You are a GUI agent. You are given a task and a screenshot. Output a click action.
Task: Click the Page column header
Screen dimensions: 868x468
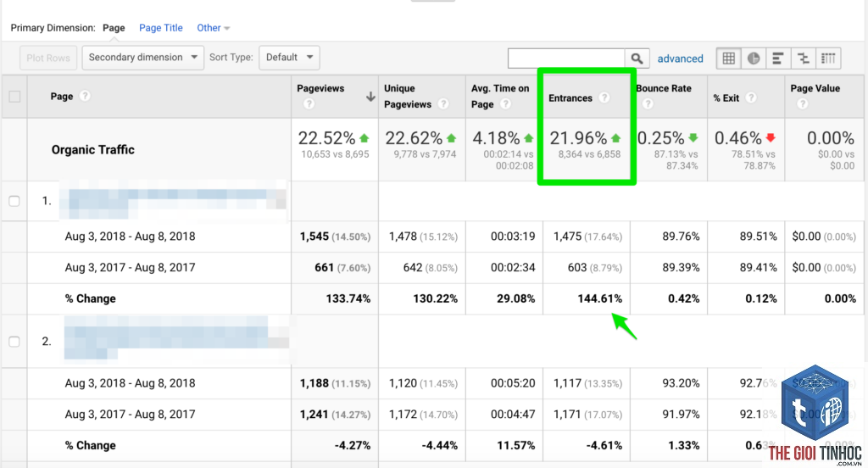(x=61, y=97)
